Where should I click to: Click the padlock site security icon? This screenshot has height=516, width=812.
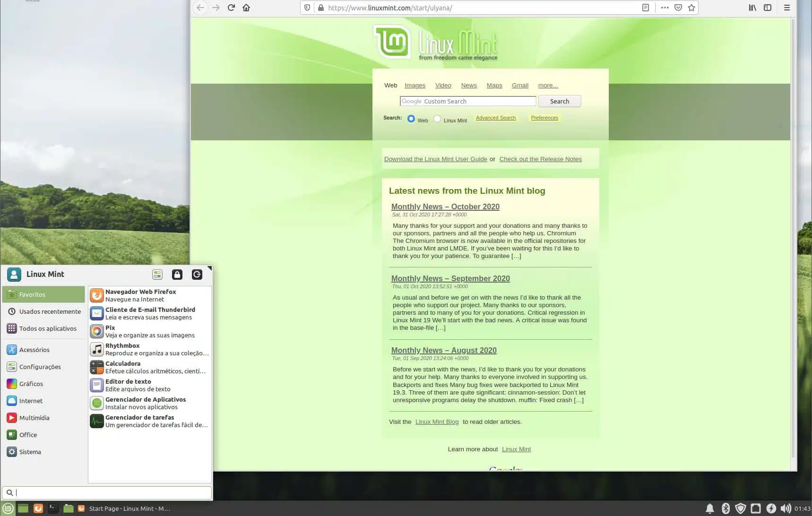pyautogui.click(x=320, y=8)
